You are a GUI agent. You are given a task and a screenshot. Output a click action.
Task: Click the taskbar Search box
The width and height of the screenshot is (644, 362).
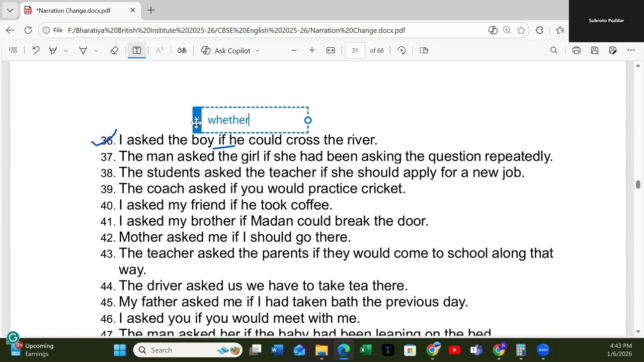coord(188,350)
